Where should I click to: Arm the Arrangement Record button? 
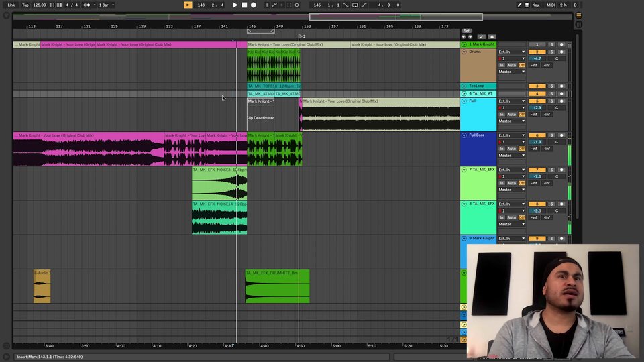tap(254, 5)
